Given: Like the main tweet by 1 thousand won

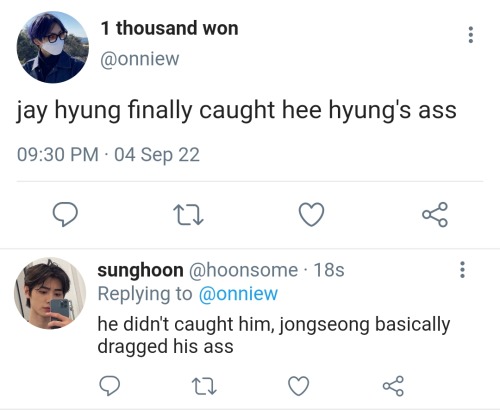Looking at the screenshot, I should pos(311,214).
